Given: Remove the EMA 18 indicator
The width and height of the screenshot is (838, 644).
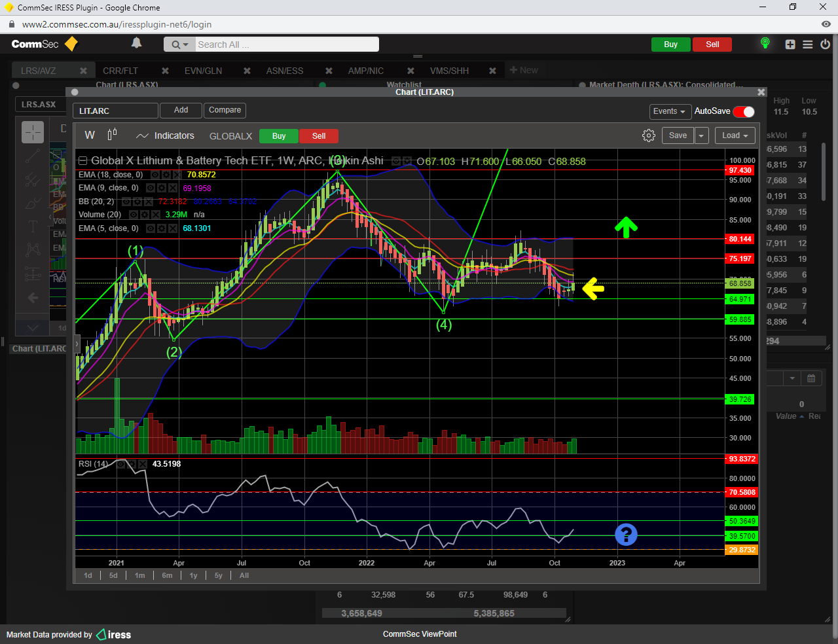Looking at the screenshot, I should point(177,175).
